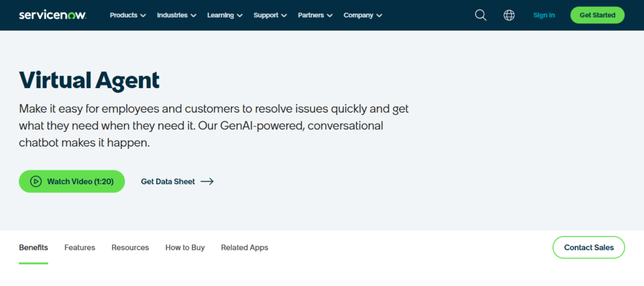Go to the How to Buy tab
Screen dimensions: 644x286
tap(185, 248)
